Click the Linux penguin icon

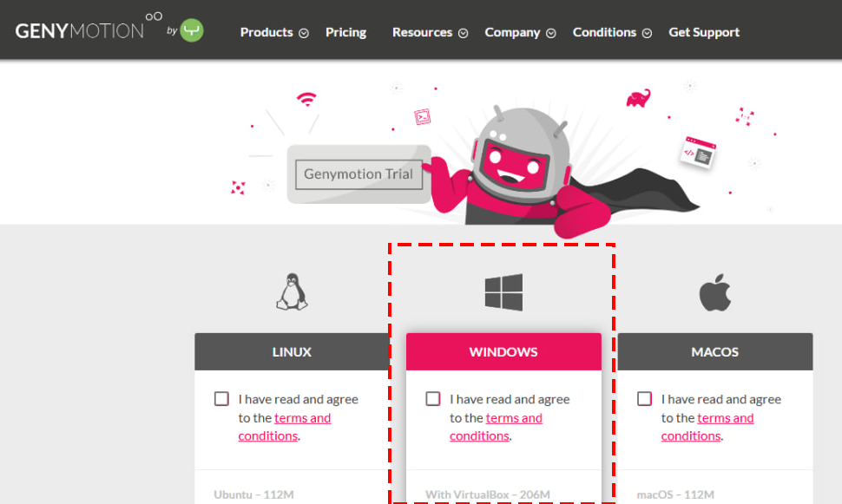(291, 292)
